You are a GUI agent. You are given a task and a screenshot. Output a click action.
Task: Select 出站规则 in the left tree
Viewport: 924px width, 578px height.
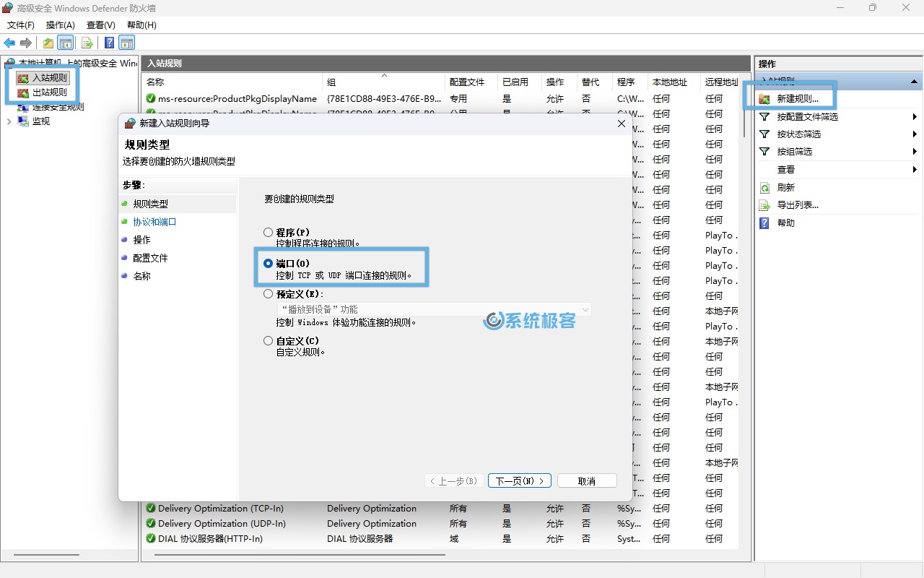pos(49,92)
